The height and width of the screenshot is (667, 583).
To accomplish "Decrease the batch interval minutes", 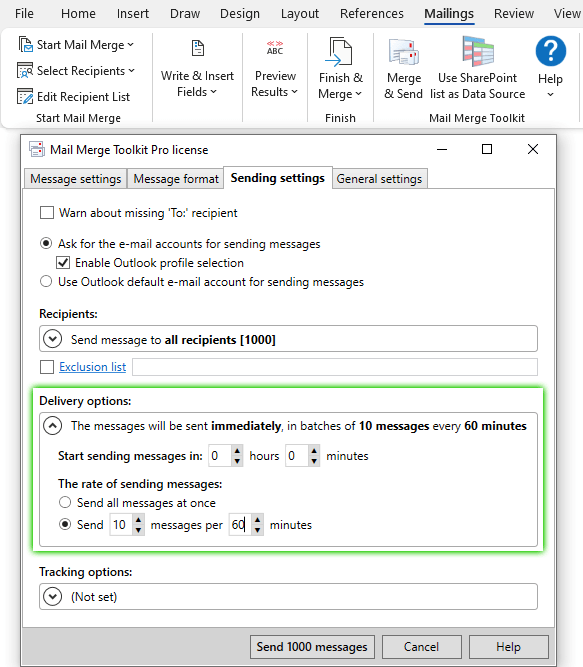I will tap(257, 530).
